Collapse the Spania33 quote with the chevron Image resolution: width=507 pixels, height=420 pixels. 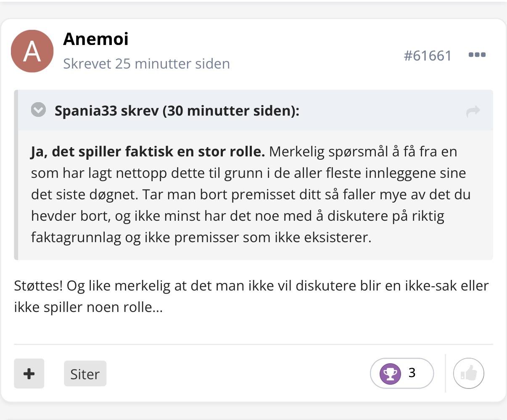(38, 110)
